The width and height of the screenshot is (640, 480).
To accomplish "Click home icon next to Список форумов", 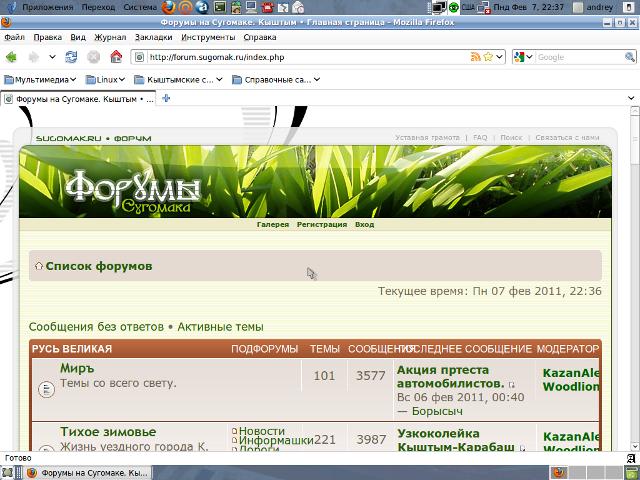I will tap(39, 266).
